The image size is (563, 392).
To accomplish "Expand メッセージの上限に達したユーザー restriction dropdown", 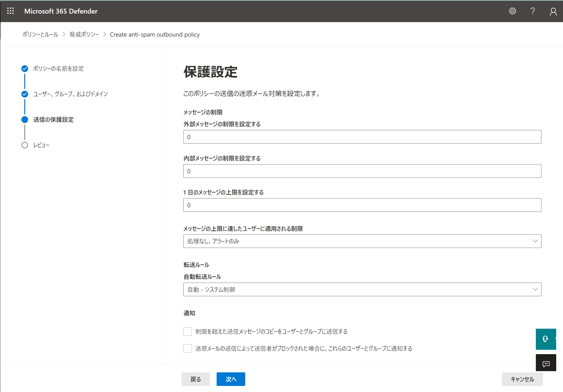I will (x=362, y=241).
